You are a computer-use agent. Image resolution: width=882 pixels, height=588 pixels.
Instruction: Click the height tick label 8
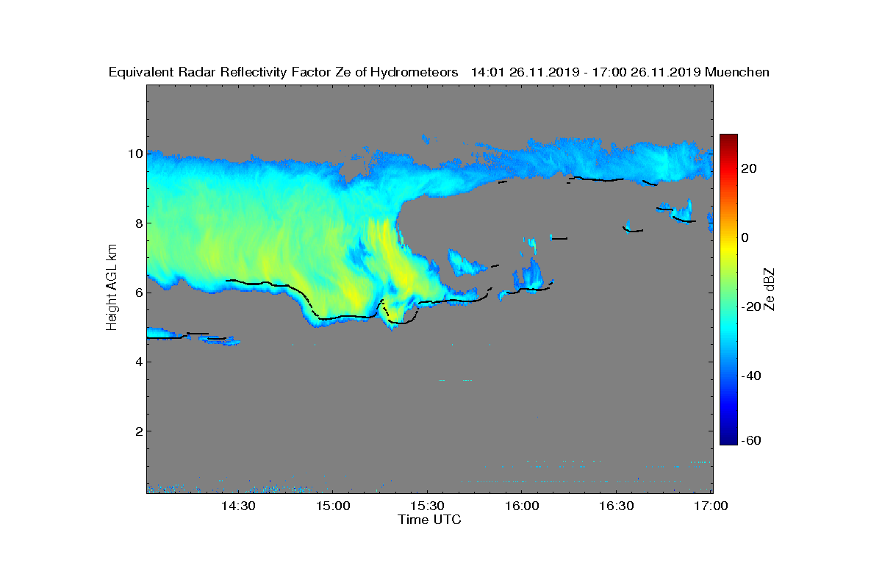tap(138, 223)
